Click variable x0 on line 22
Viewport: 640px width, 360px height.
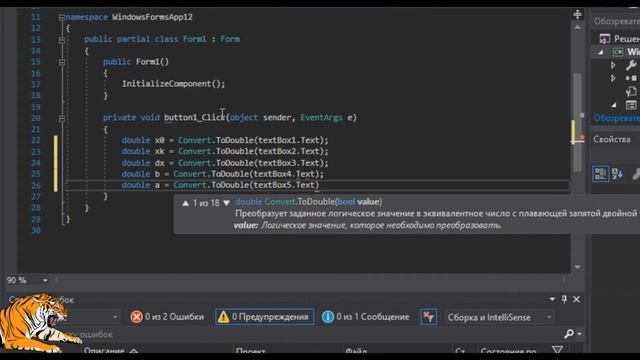159,140
